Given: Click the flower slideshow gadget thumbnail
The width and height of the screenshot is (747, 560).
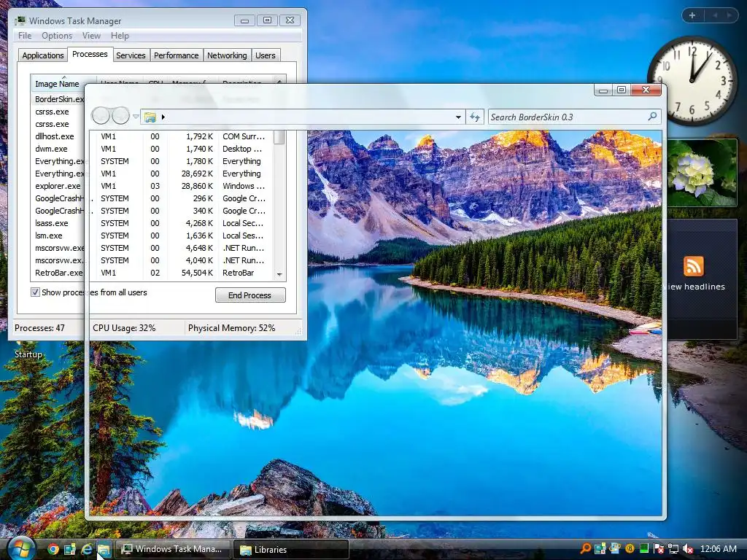Looking at the screenshot, I should tap(703, 172).
